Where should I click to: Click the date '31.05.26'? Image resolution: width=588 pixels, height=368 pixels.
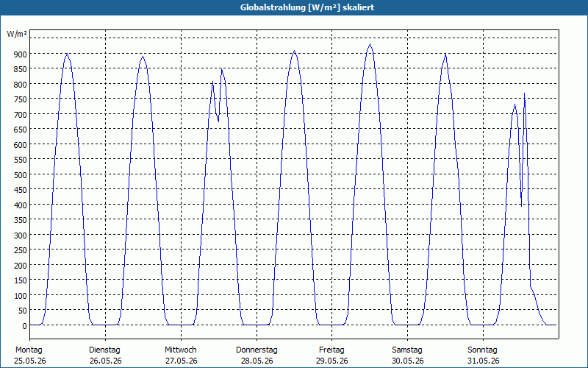click(x=484, y=361)
